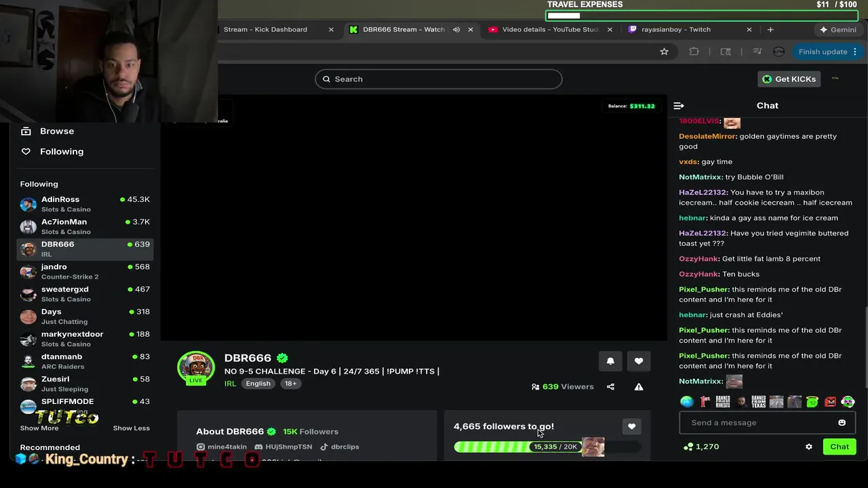Click the English language tag

pyautogui.click(x=258, y=384)
